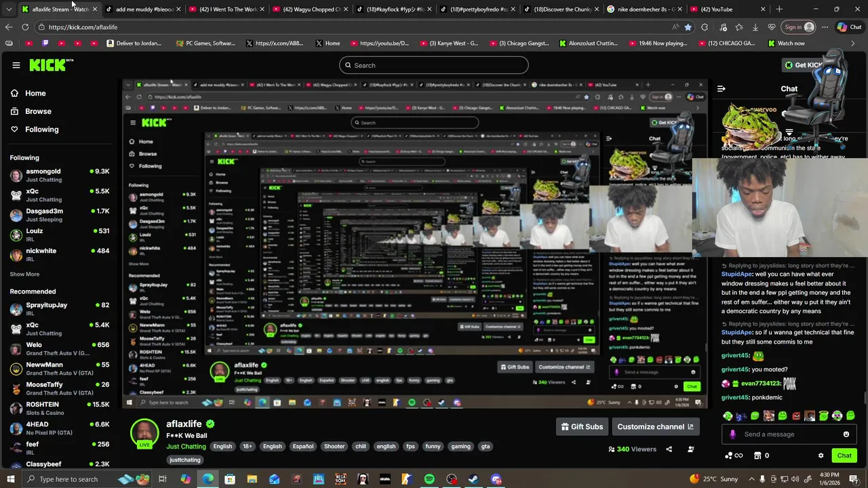Click the aflaxlife channel avatar

point(144,434)
